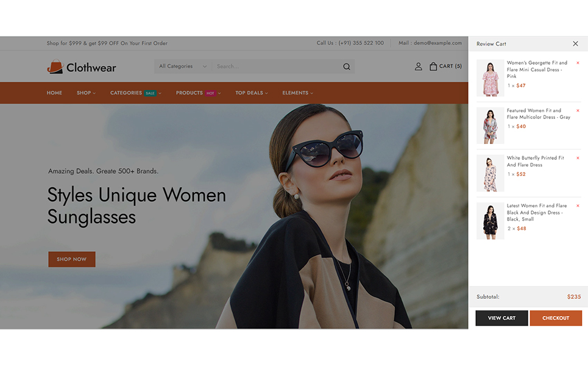This screenshot has width=588, height=366.
Task: Open the Elements menu
Action: tap(297, 93)
